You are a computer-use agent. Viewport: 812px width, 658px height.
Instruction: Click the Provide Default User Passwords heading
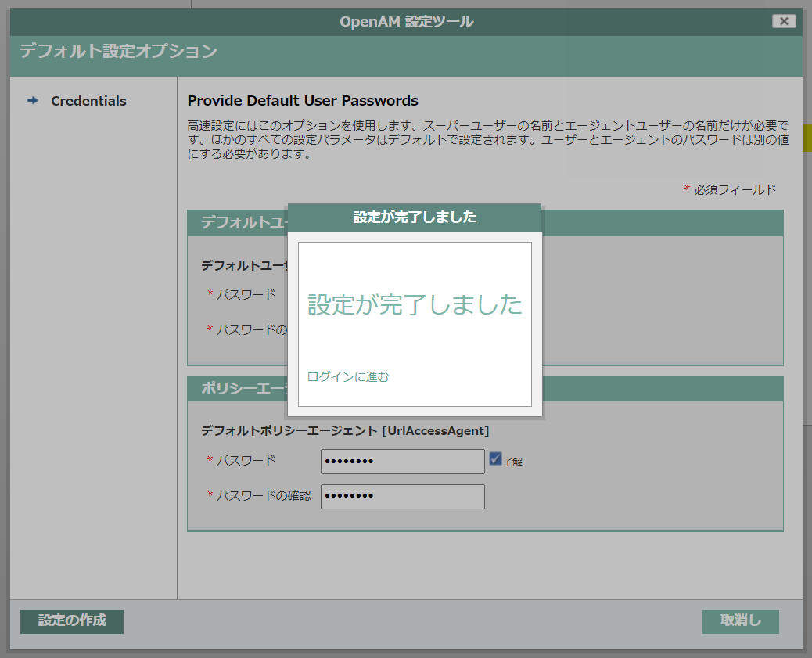(303, 100)
